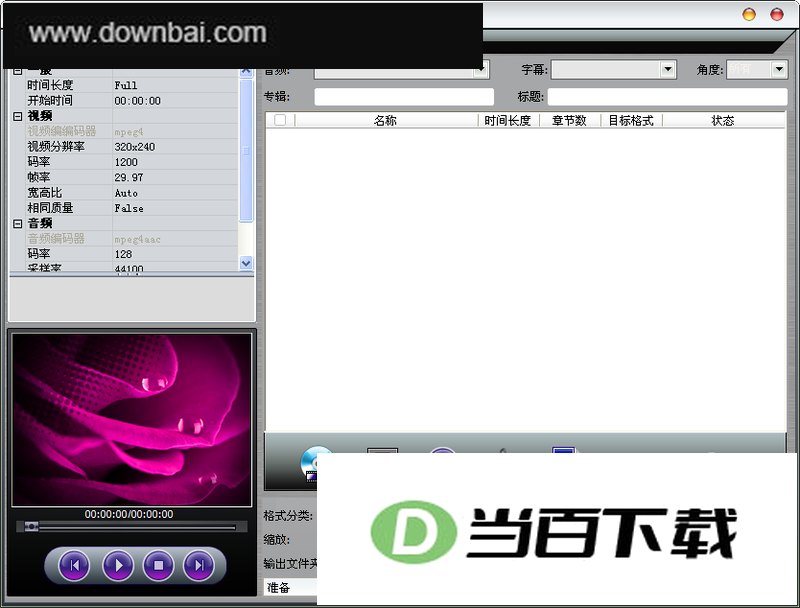The height and width of the screenshot is (608, 800).
Task: Select the 视频分辨率 value 320x240
Action: coord(135,147)
